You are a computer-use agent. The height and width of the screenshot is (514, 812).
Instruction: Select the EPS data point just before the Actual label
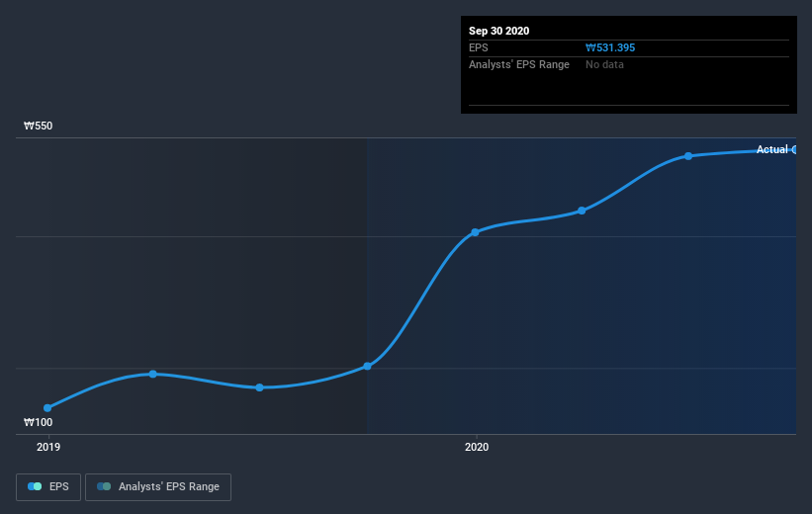click(x=688, y=156)
